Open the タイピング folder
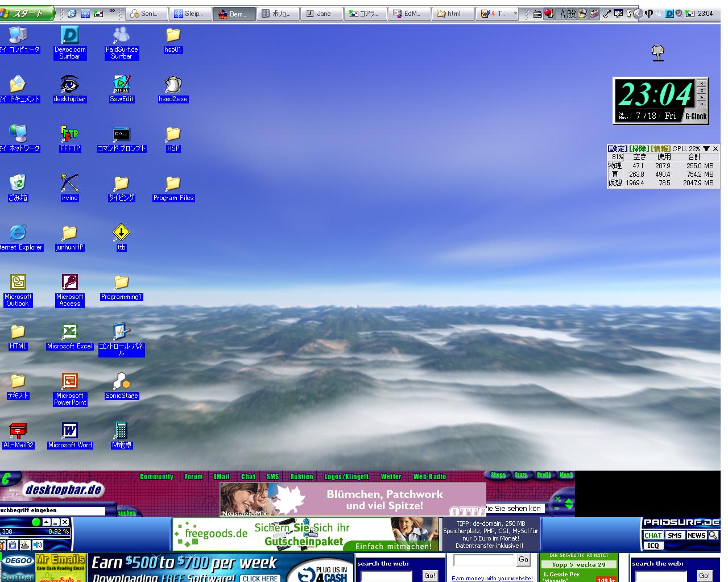 point(122,188)
